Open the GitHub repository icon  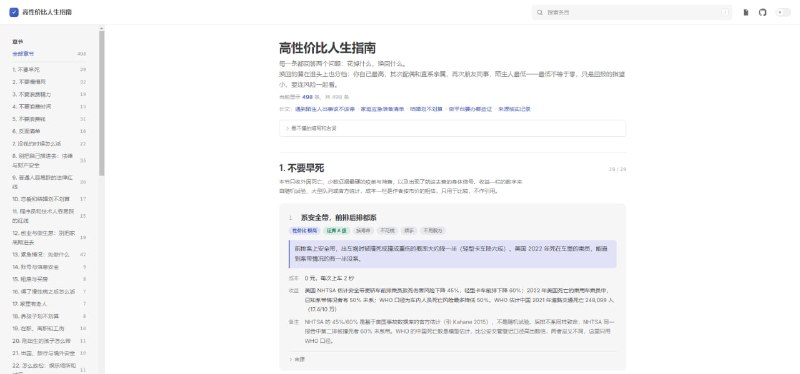[762, 12]
